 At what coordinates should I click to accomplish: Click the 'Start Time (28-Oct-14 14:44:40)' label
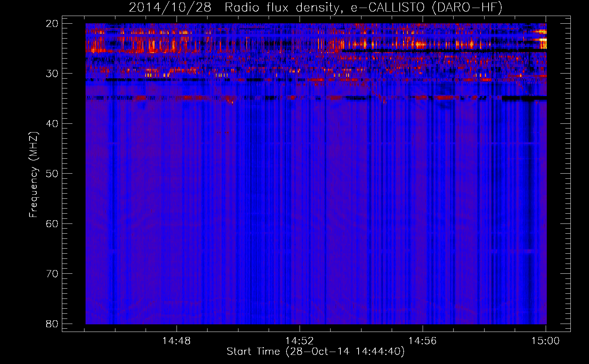(x=316, y=352)
